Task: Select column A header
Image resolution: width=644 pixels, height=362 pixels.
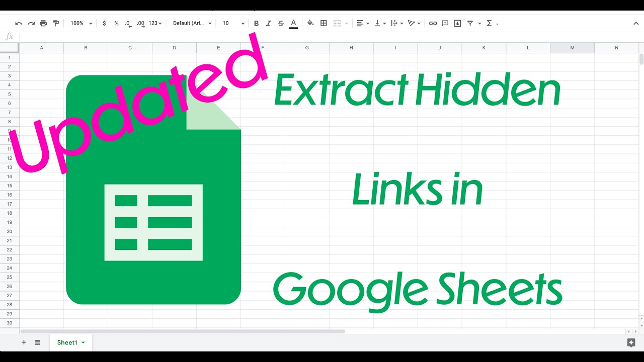Action: (x=41, y=48)
